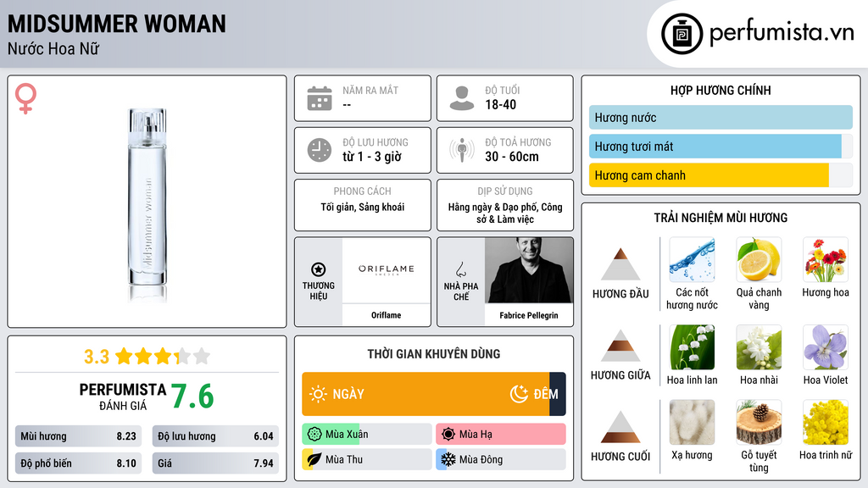The width and height of the screenshot is (868, 488).
Task: Click the moon icon beside Đêm
Action: (519, 394)
